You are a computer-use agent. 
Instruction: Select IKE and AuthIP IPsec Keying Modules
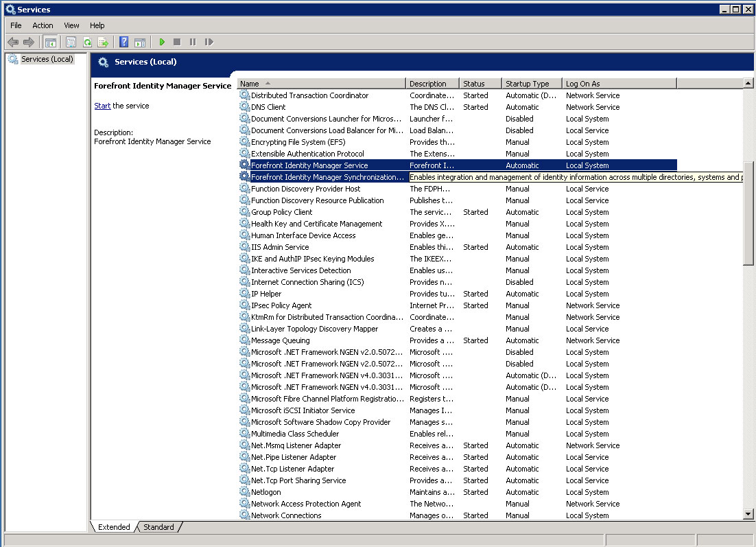[458, 259]
